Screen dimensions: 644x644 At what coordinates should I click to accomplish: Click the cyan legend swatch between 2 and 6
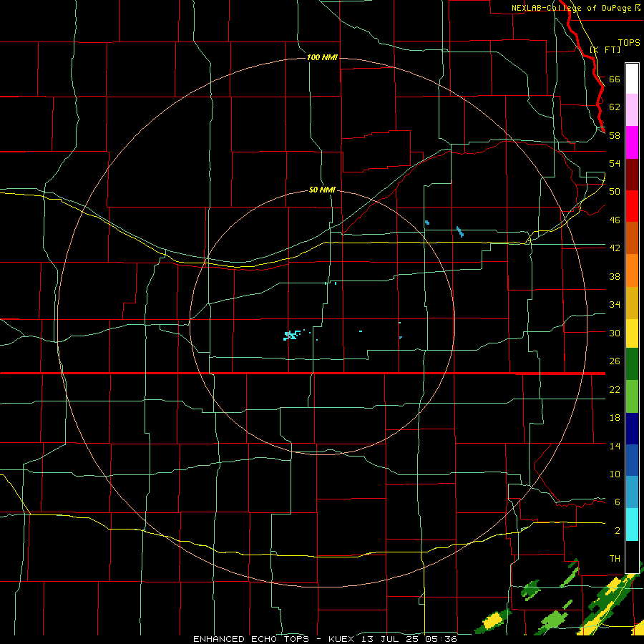click(632, 525)
